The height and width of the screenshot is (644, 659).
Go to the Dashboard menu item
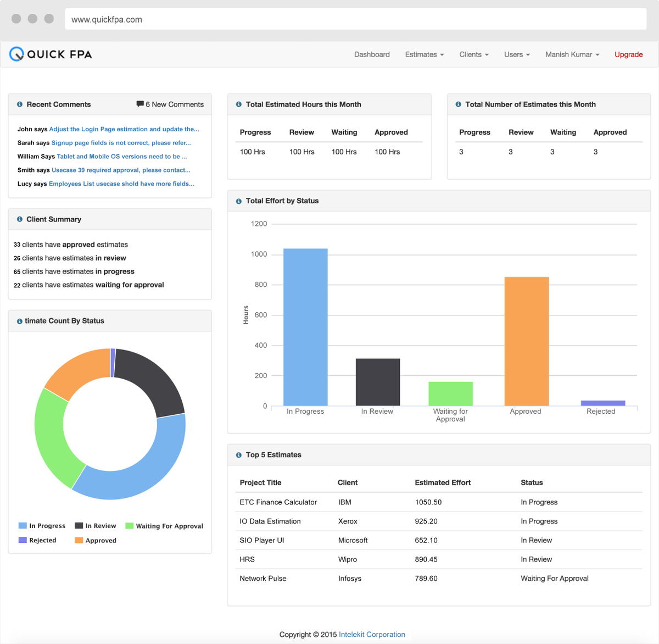pos(372,54)
